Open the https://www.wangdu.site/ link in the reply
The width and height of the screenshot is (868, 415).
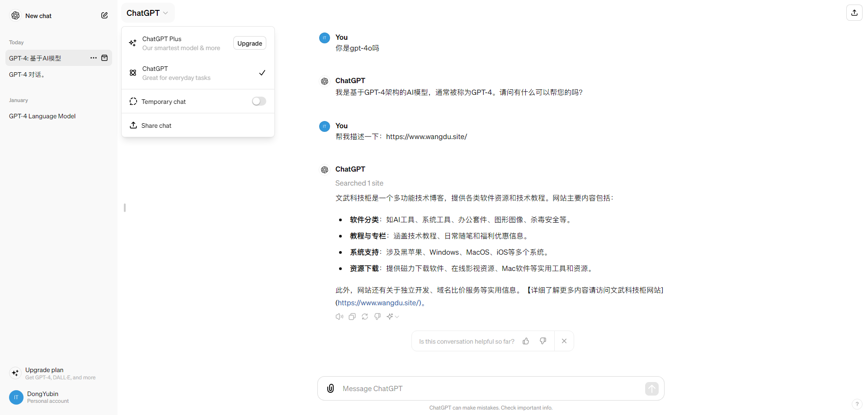pos(379,303)
